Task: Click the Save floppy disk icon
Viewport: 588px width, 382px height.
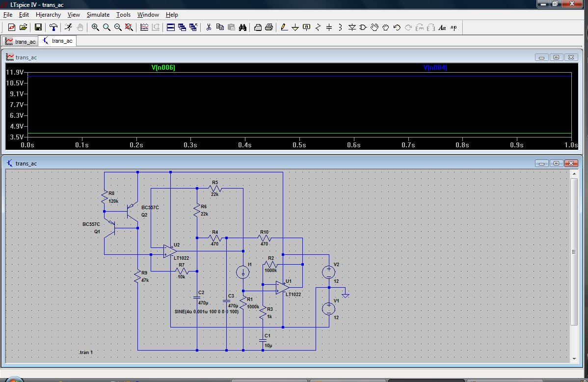Action: (38, 27)
